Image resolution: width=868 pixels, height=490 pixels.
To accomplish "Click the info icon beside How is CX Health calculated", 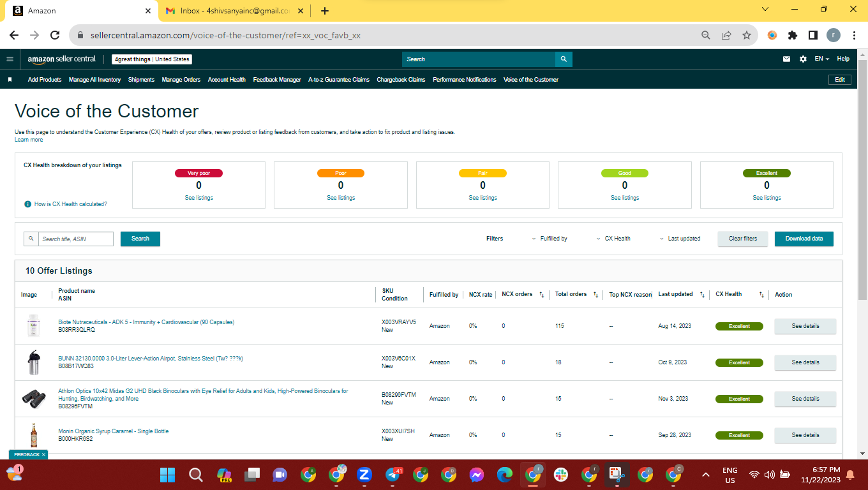I will pos(27,204).
